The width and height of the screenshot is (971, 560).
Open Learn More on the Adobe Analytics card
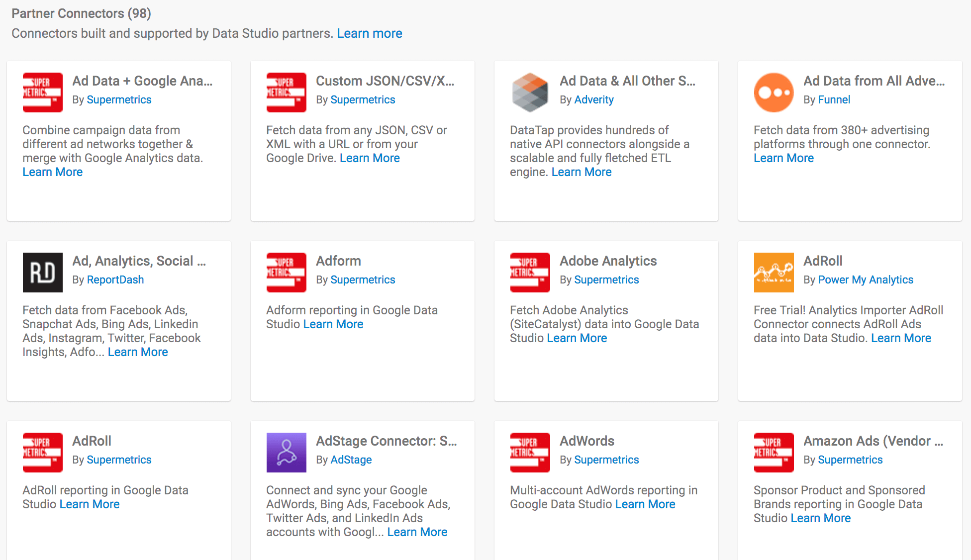click(x=577, y=338)
